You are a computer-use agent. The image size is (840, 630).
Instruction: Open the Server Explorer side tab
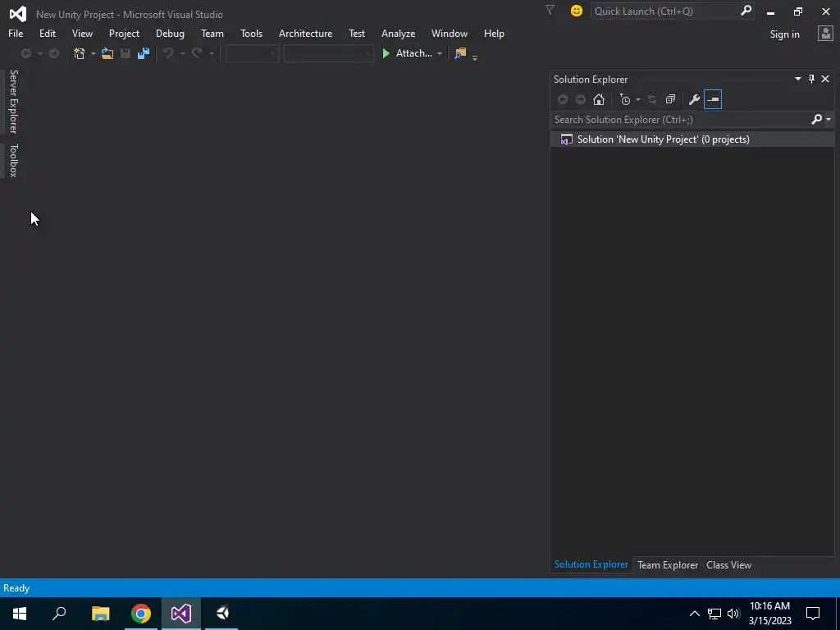(x=13, y=101)
